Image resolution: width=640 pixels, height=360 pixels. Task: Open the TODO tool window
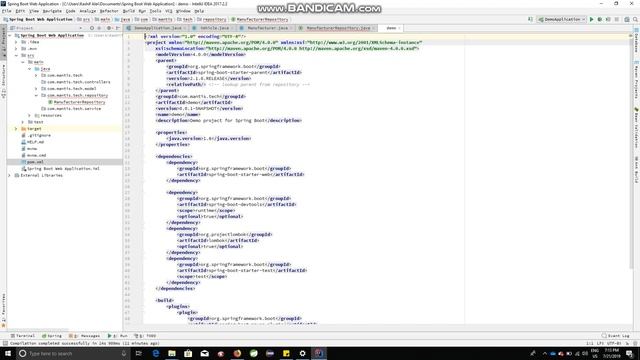[x=145, y=336]
